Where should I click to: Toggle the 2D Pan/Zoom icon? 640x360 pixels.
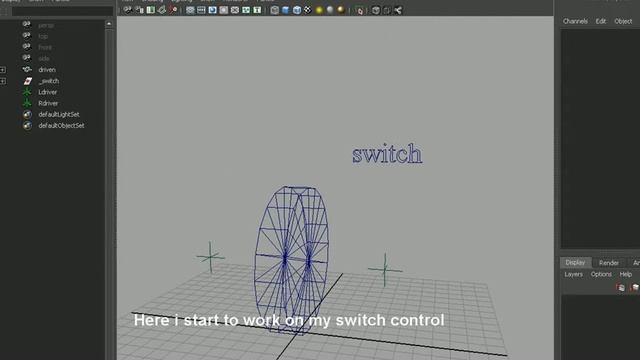click(x=173, y=10)
